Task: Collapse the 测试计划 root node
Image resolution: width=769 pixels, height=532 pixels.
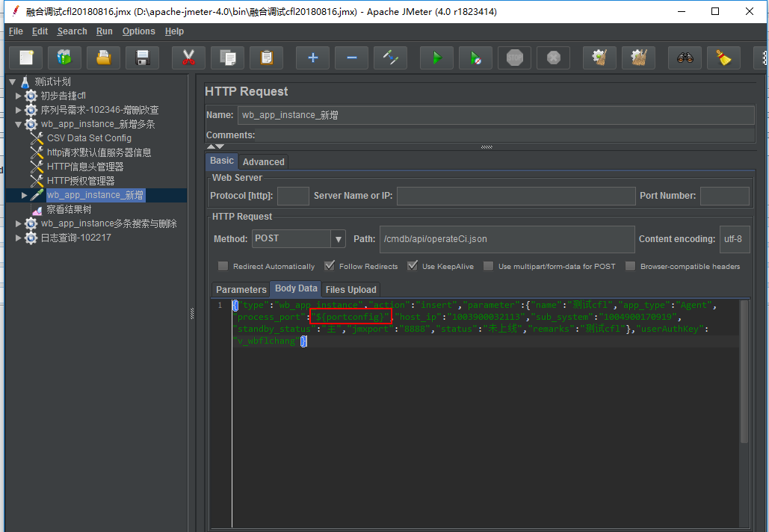Action: point(13,82)
